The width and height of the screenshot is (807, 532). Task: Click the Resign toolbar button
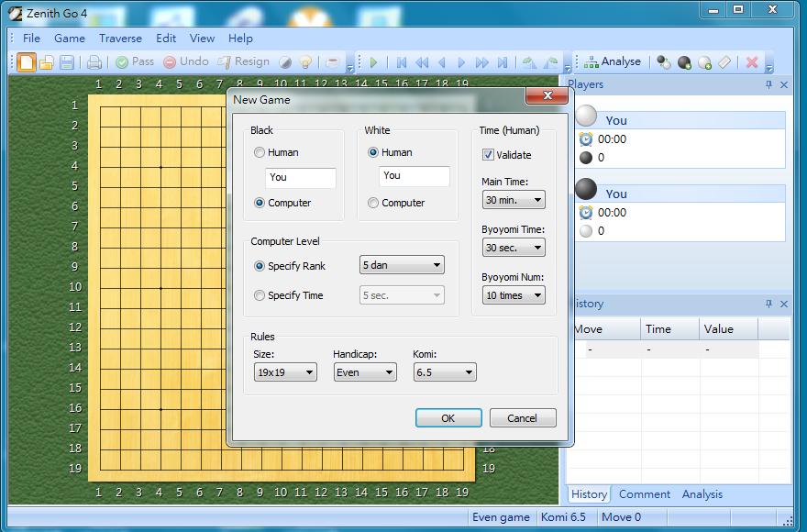coord(243,61)
